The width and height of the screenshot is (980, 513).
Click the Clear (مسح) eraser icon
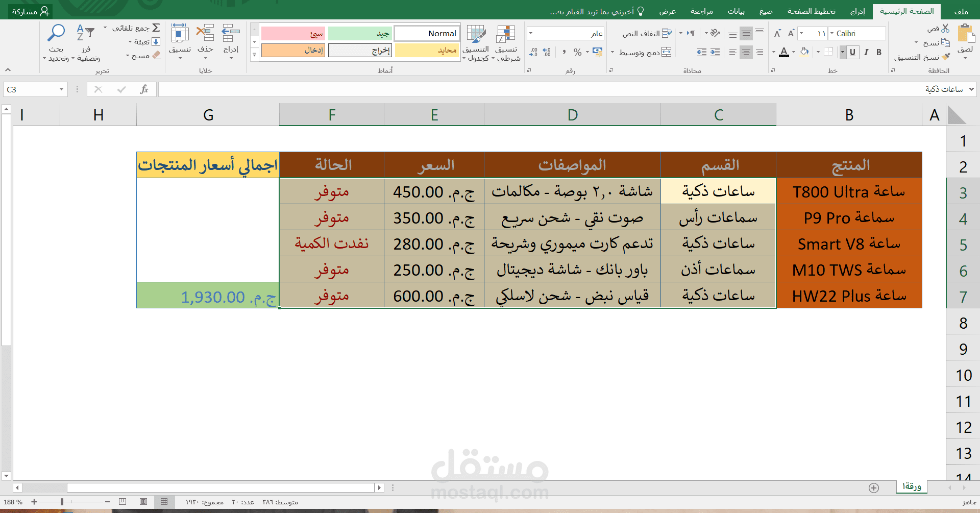[156, 55]
